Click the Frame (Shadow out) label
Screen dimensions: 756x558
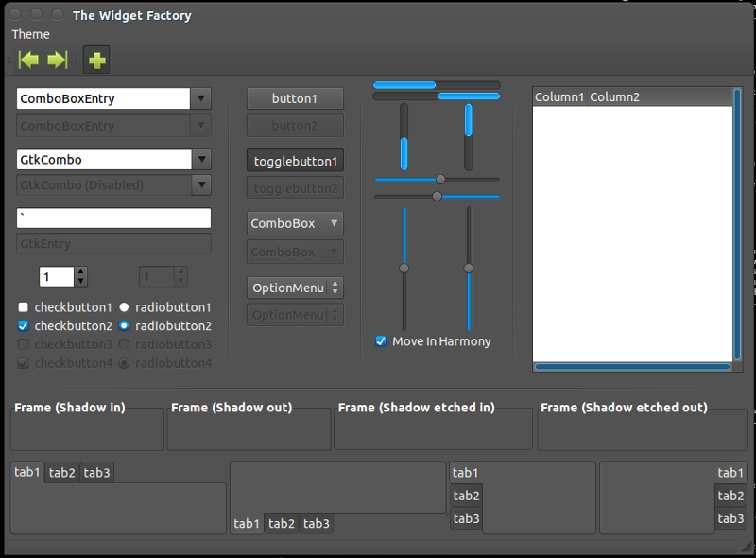[x=232, y=408]
